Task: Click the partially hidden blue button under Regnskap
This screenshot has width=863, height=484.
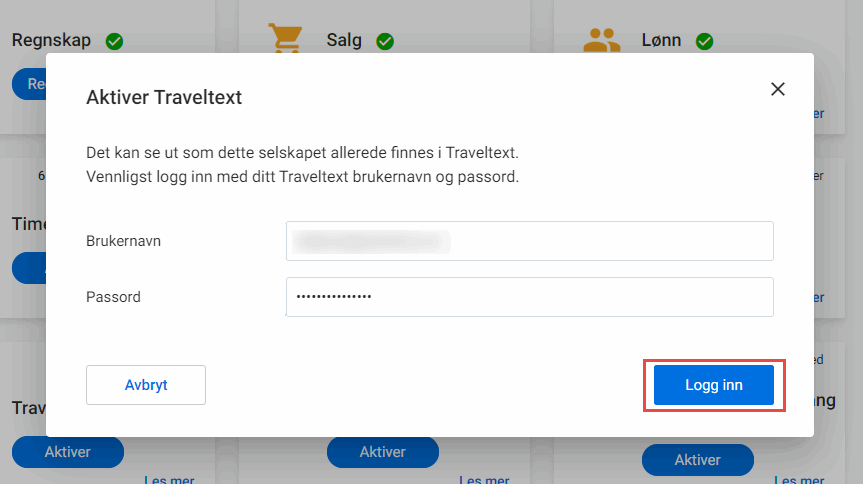Action: [30, 85]
